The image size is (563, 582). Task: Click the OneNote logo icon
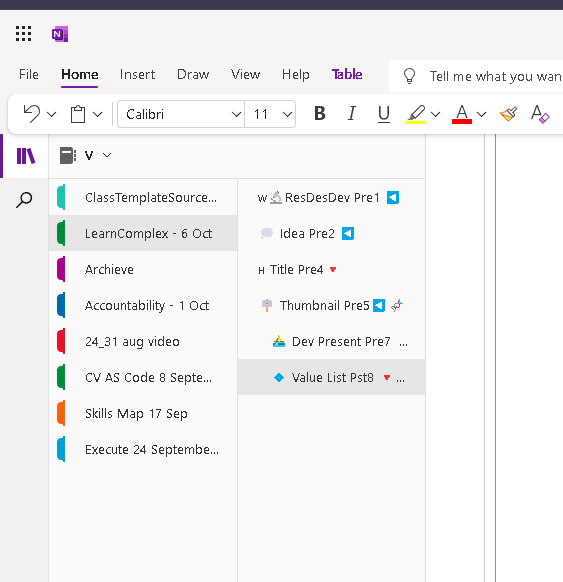coord(60,34)
